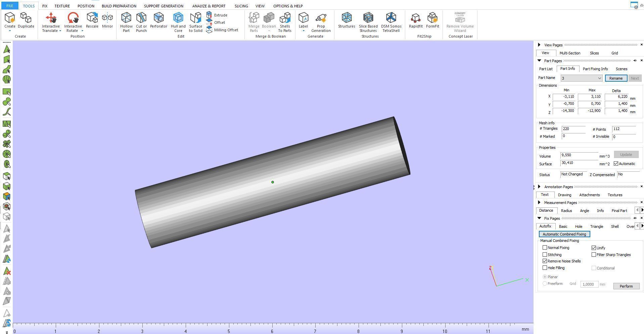Toggle the Automatic update checkbox
Viewport: 644px width, 334px height.
click(x=616, y=164)
